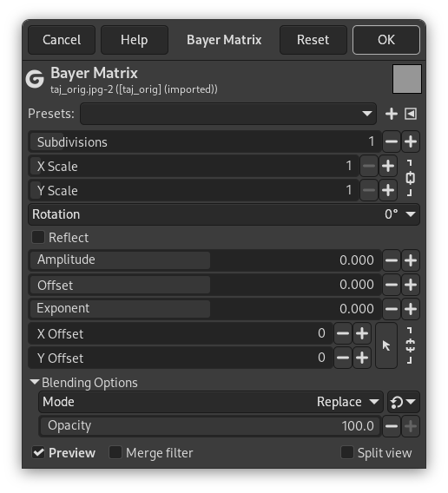The height and width of the screenshot is (493, 448).
Task: Open the blend mode group switcher icon
Action: 404,402
